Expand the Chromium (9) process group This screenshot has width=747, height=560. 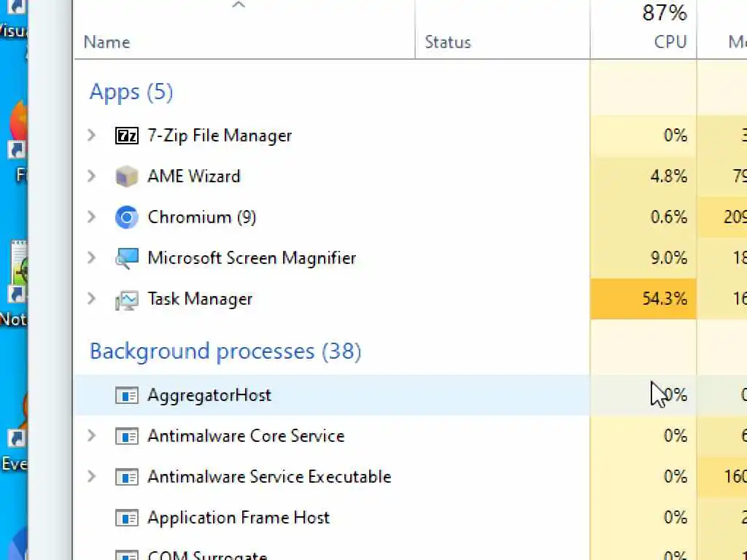coord(91,217)
